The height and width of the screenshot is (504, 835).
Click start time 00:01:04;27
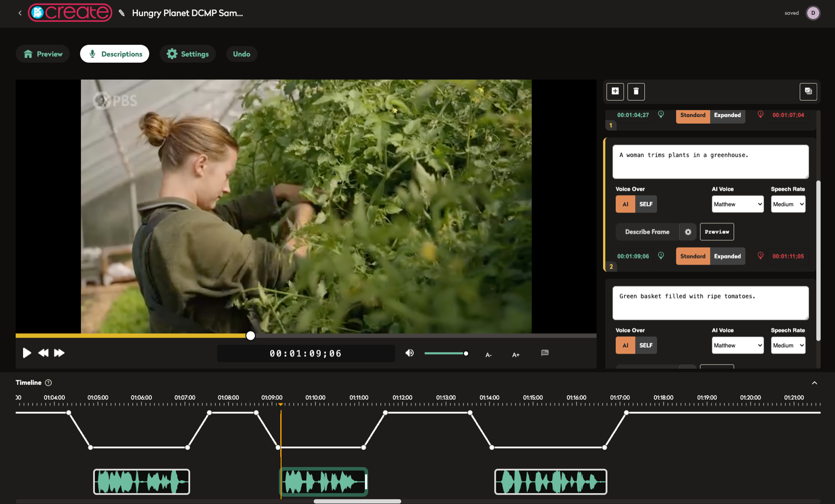tap(633, 115)
